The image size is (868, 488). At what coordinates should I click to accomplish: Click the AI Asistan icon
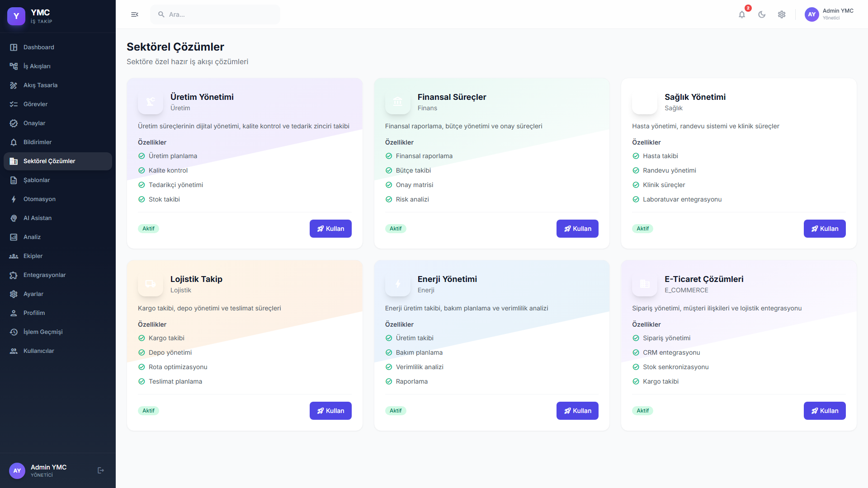[x=14, y=218]
